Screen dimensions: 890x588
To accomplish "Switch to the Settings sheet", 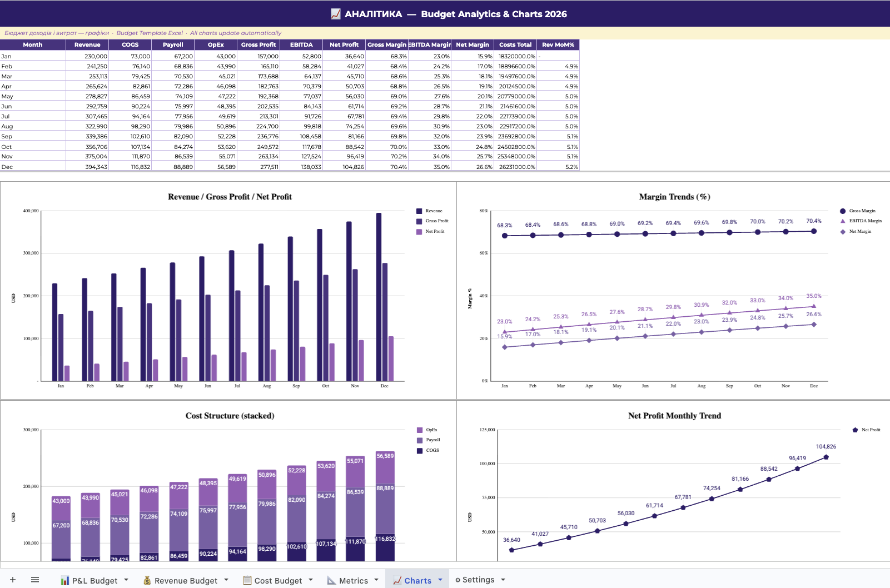I will 478,580.
